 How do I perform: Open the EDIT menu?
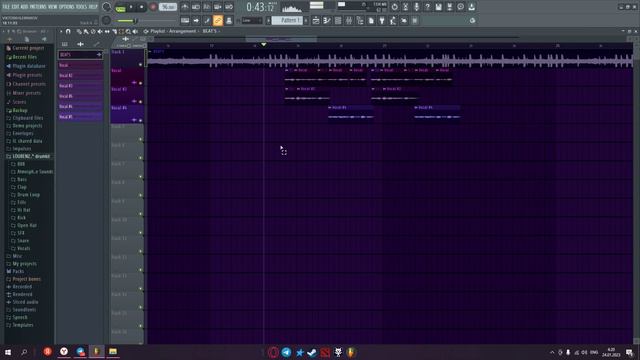pos(15,7)
